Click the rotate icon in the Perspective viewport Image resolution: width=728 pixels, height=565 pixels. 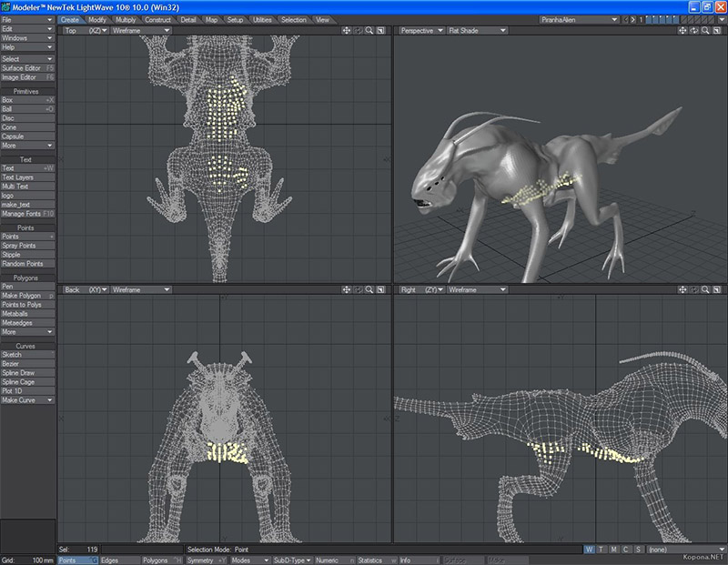[x=695, y=31]
